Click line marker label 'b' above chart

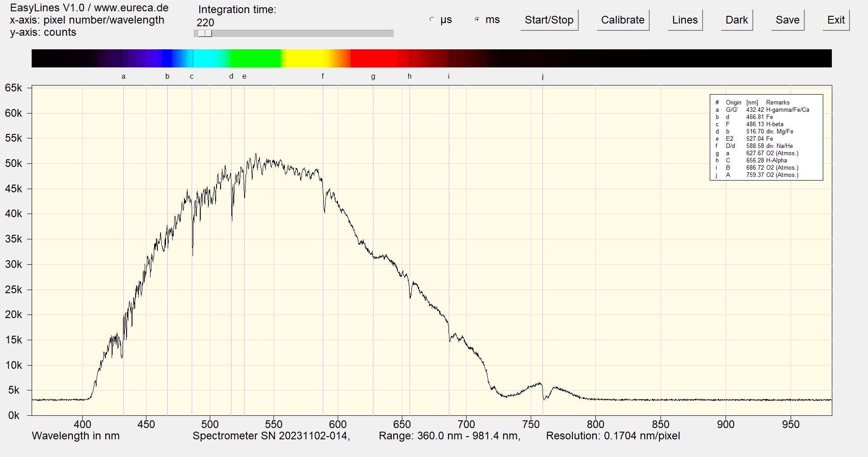click(167, 76)
